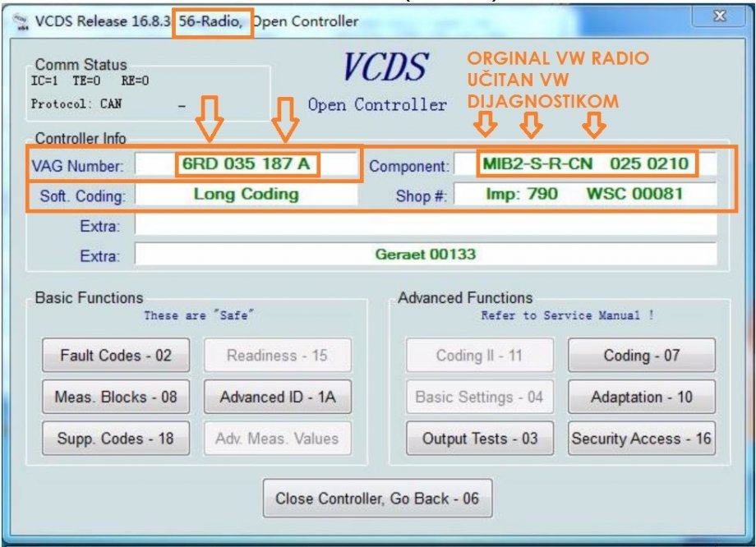Open Meas. Blocks - 08
756x547 pixels.
coord(116,397)
